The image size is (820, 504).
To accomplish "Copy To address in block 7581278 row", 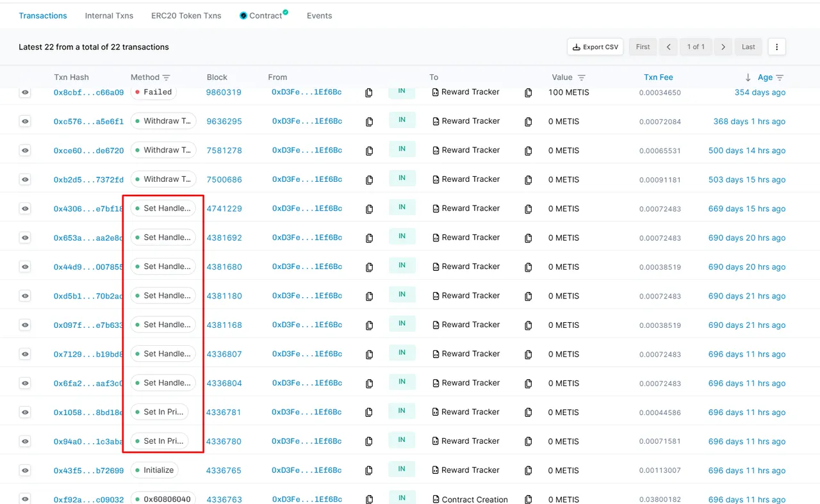I will point(528,150).
